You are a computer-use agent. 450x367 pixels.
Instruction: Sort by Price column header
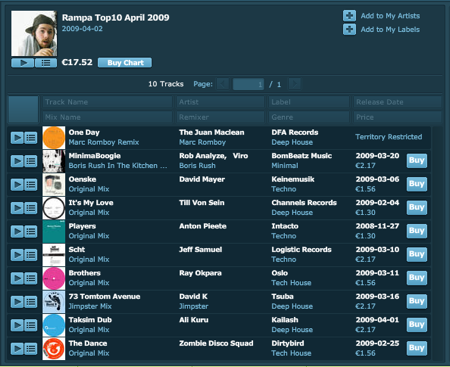(x=398, y=117)
